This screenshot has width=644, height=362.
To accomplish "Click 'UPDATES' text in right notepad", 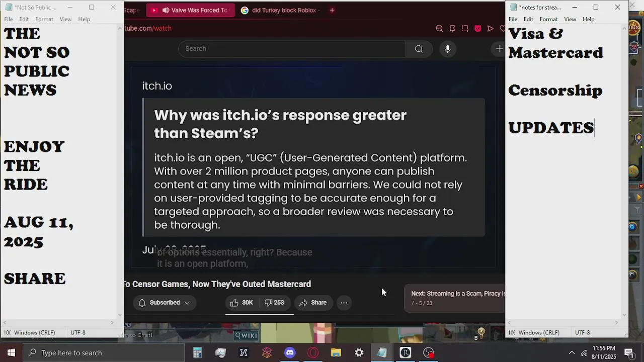I will click(551, 128).
